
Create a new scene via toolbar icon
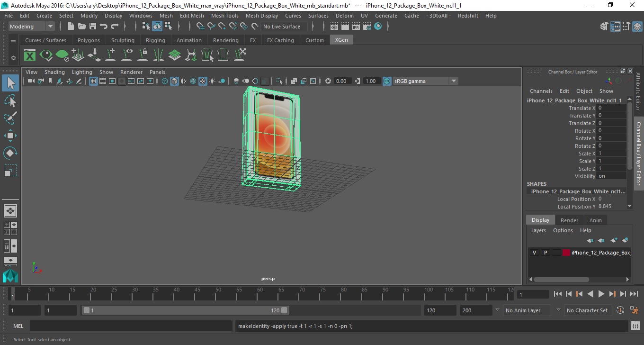click(71, 27)
